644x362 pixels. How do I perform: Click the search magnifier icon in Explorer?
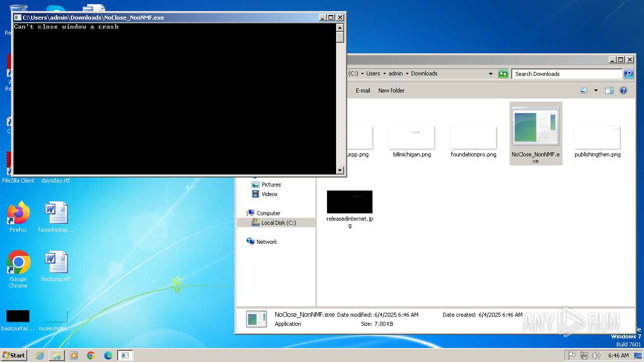coord(628,74)
